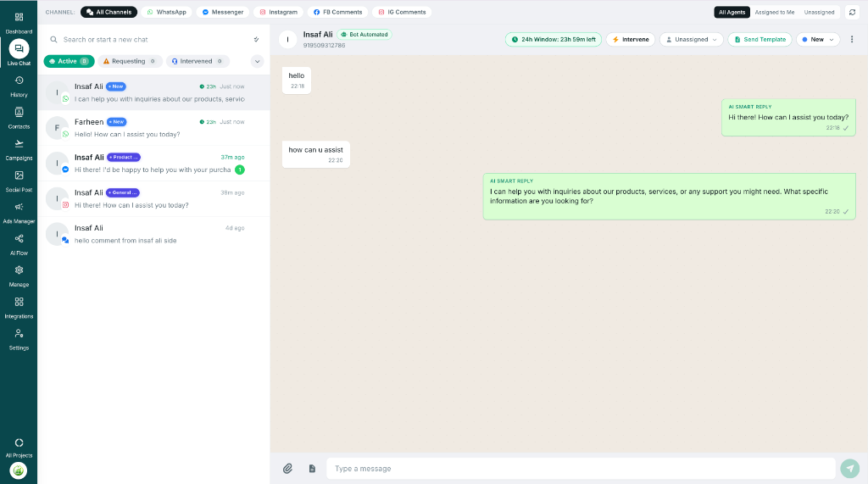Screen dimensions: 868x484
Task: Open Insaf Ali Messenger chat from 37m ago
Action: coord(154,164)
